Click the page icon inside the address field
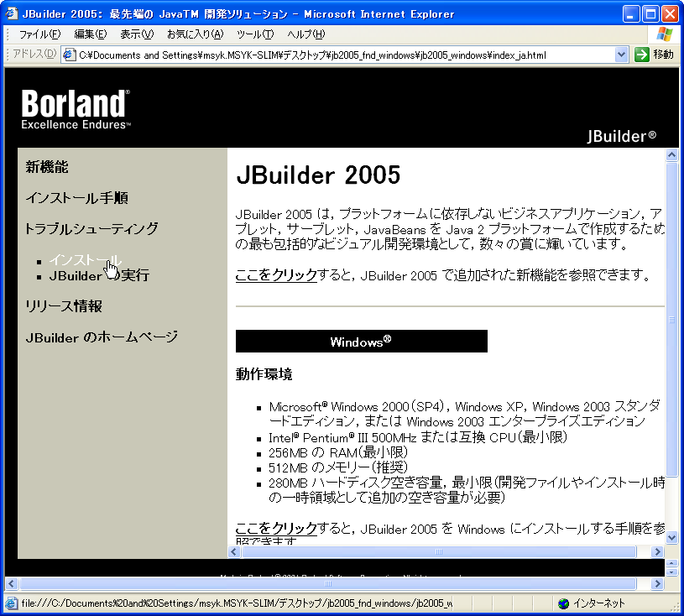684x616 pixels. (x=69, y=55)
